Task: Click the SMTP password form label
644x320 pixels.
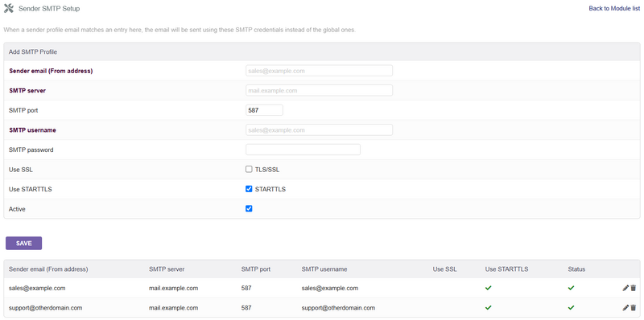Action: tap(31, 150)
